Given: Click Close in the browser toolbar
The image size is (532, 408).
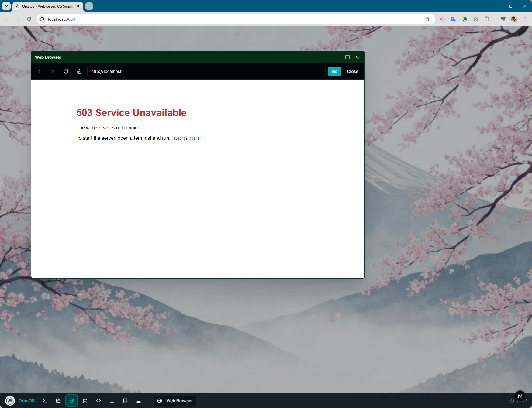Looking at the screenshot, I should (x=352, y=71).
